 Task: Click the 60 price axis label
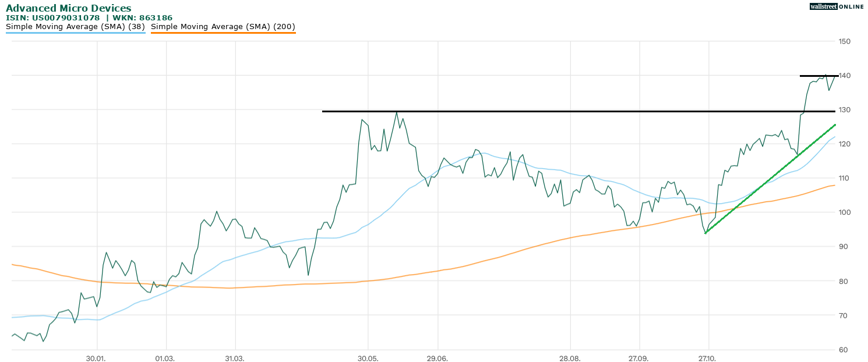tap(843, 350)
